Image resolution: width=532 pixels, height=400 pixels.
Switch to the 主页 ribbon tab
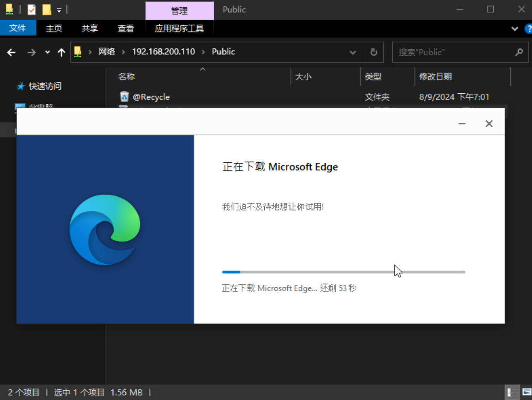pyautogui.click(x=54, y=28)
